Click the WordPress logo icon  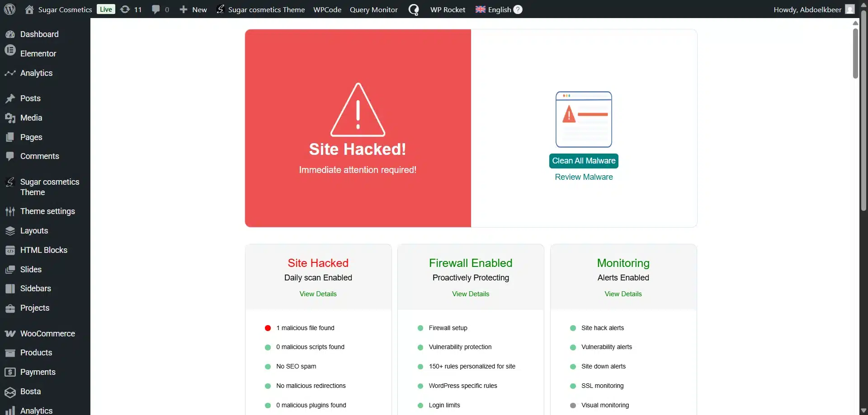tap(9, 9)
